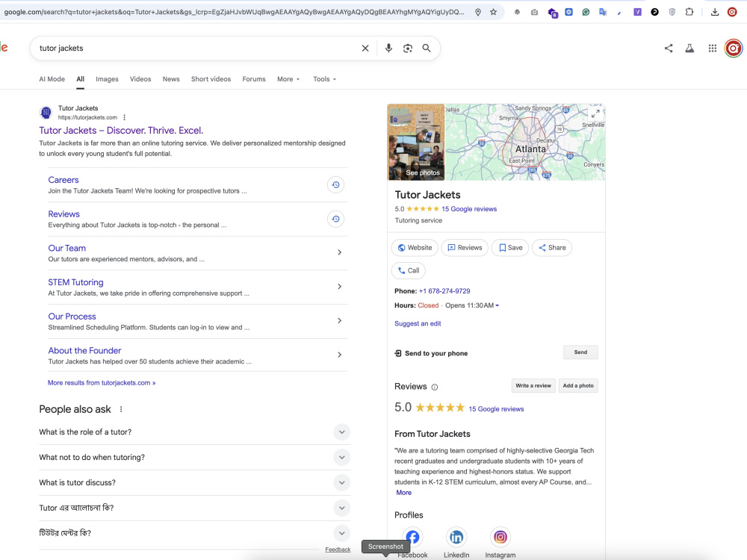Screen dimensions: 747x560
Task: Click the camera screenshot extension icon
Action: 535,12
